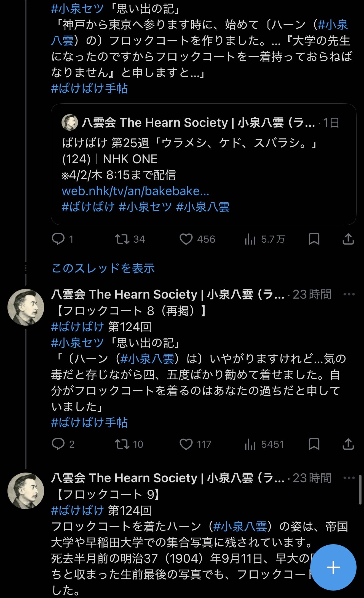
Task: Tap the blue compose post button
Action: (x=333, y=567)
